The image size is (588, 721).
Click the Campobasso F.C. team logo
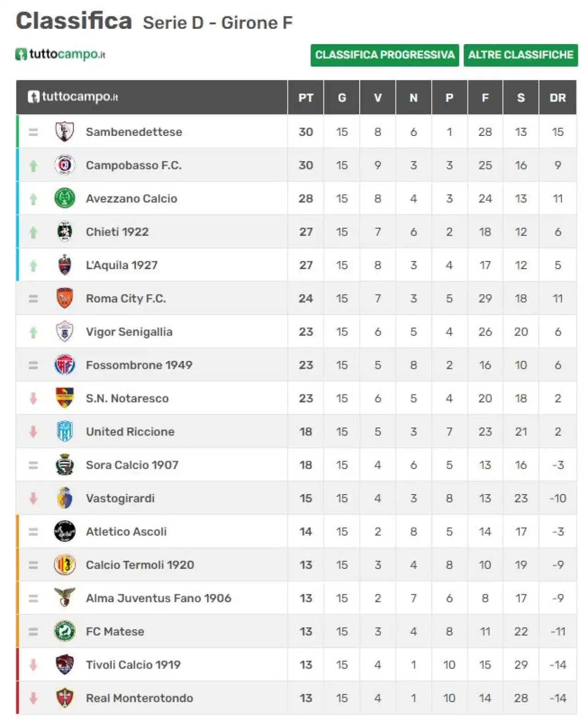65,165
